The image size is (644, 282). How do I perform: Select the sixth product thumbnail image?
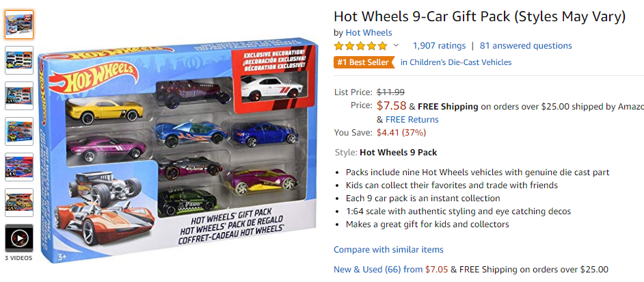pos(19,203)
